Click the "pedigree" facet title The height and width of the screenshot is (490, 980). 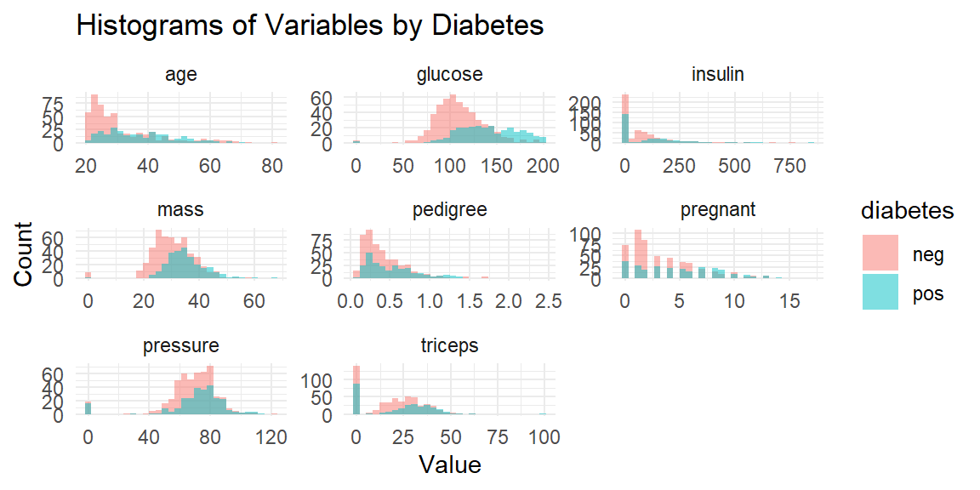click(449, 209)
